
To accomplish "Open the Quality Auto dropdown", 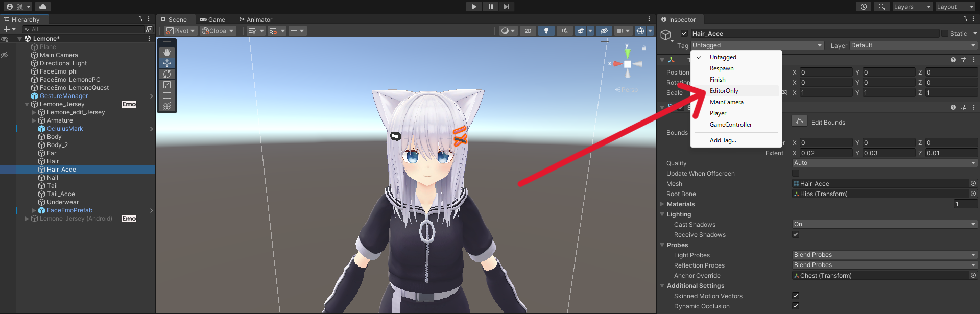I will 885,163.
